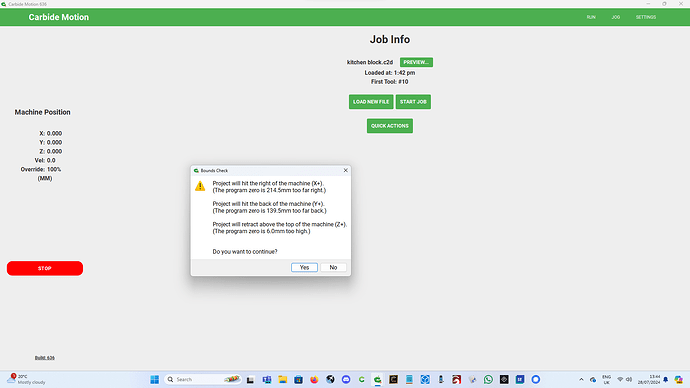Open the Windows Start menu icon

154,379
